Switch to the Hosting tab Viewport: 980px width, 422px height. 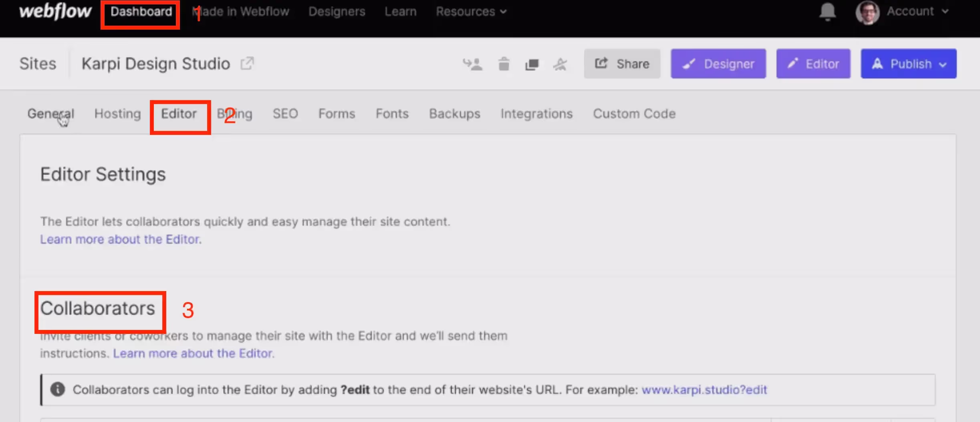pos(118,114)
